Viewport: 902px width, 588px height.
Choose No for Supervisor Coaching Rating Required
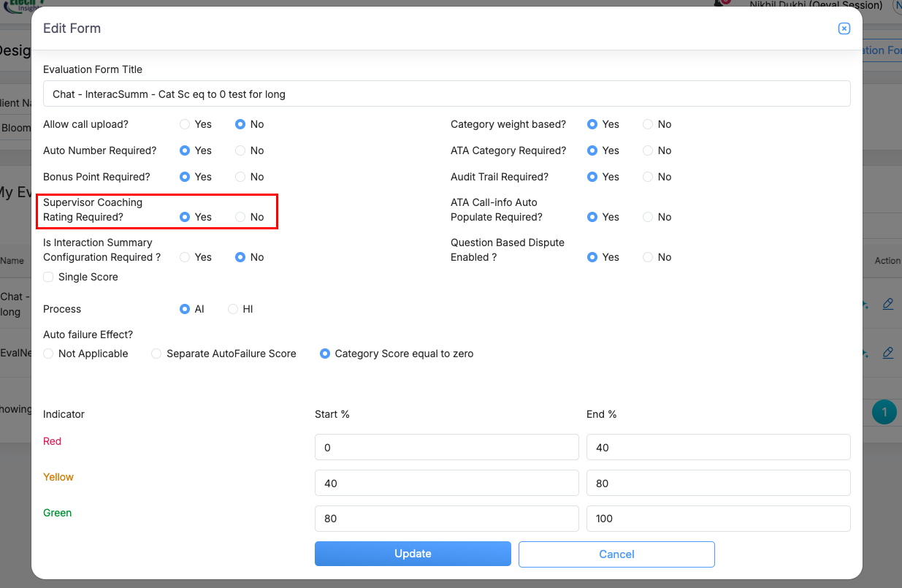coord(240,217)
